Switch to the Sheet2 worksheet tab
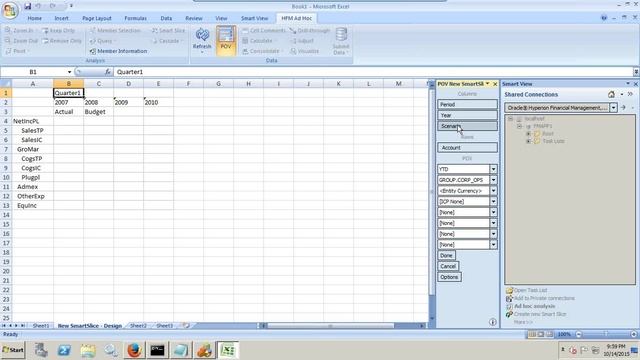The height and width of the screenshot is (360, 640). (138, 326)
